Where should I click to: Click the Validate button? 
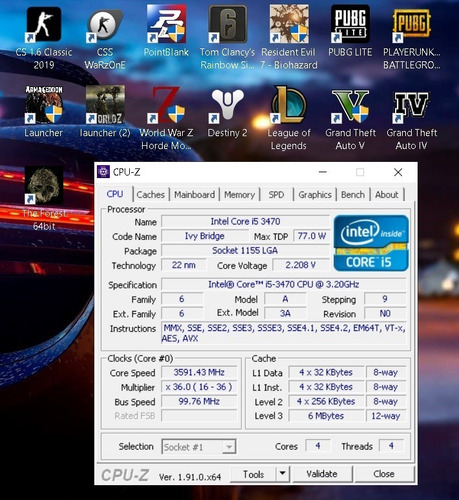[x=322, y=474]
